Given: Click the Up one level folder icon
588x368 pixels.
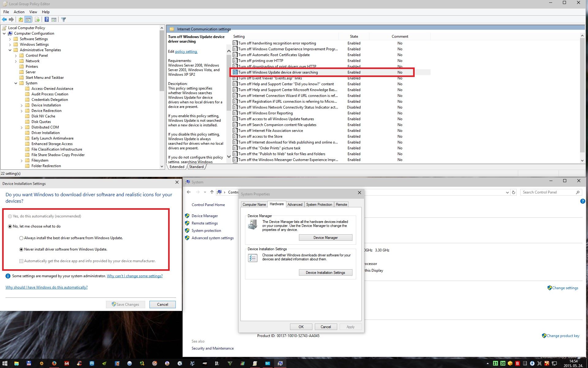Looking at the screenshot, I should [x=21, y=20].
